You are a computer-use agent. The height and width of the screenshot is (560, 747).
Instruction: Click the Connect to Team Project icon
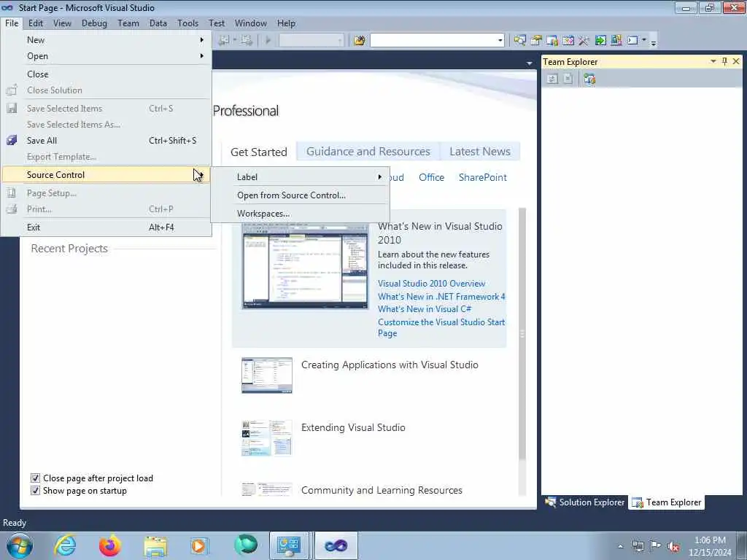tap(589, 79)
